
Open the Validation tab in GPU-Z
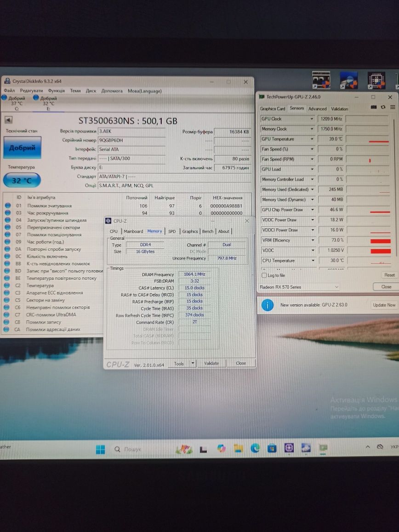tap(339, 109)
